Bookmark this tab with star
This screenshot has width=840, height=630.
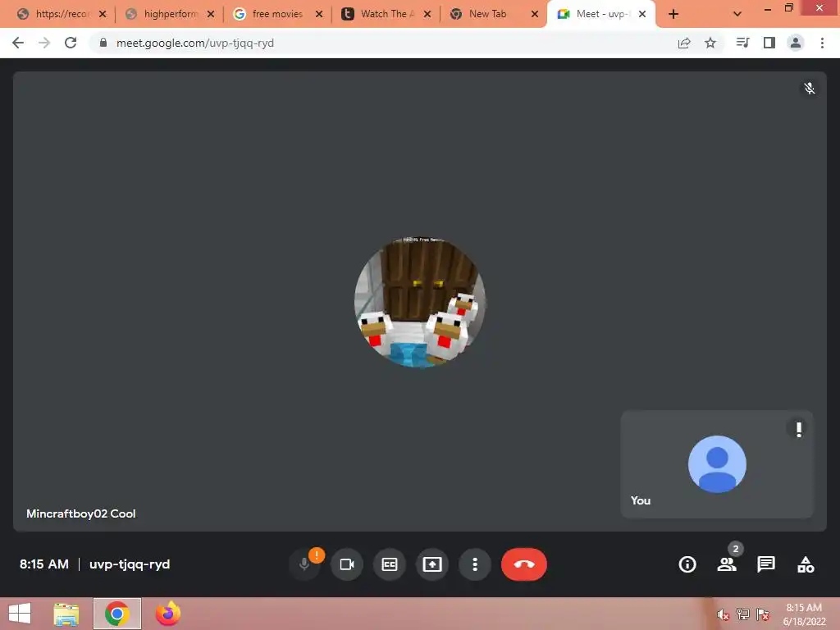[710, 43]
